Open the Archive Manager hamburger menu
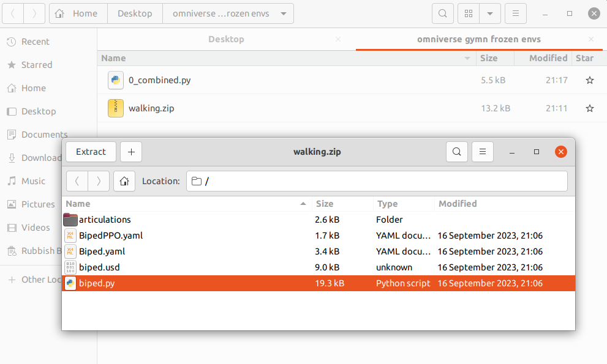The height and width of the screenshot is (364, 607). click(x=483, y=152)
